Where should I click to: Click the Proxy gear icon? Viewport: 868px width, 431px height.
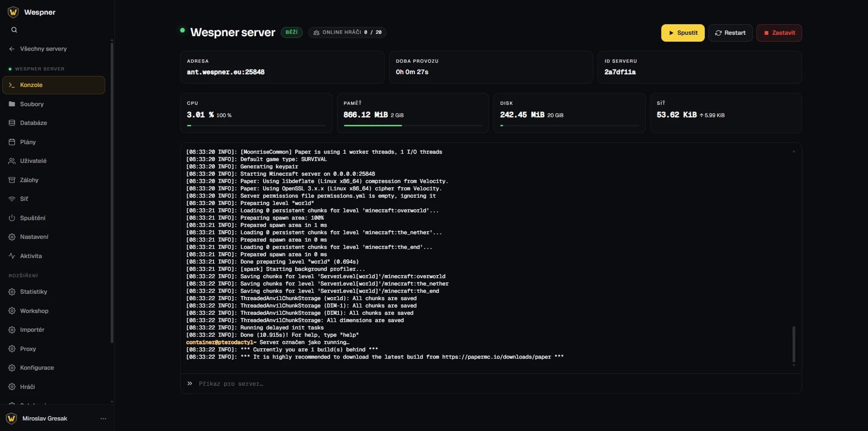(x=12, y=349)
